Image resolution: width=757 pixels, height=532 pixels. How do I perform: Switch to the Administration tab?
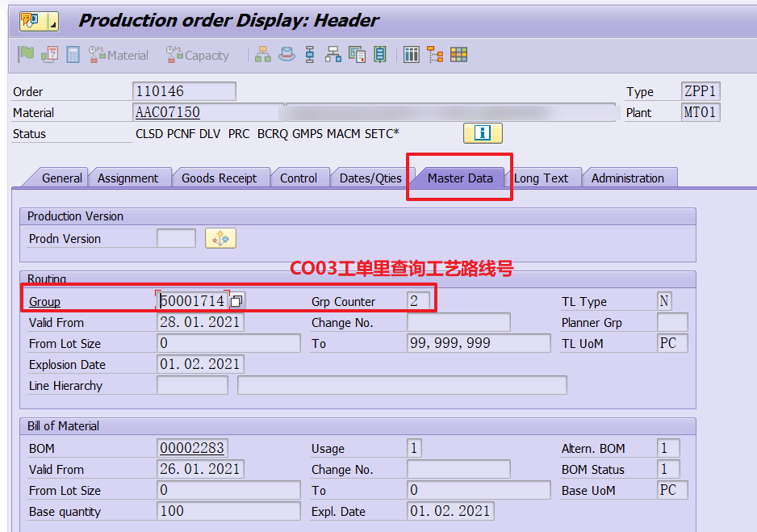[x=629, y=177]
